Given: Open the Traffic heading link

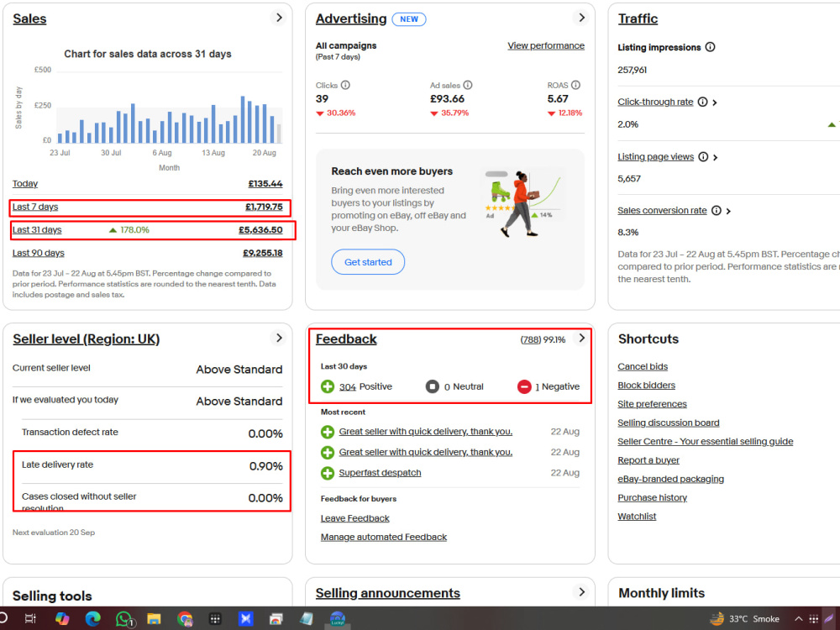Looking at the screenshot, I should point(638,18).
